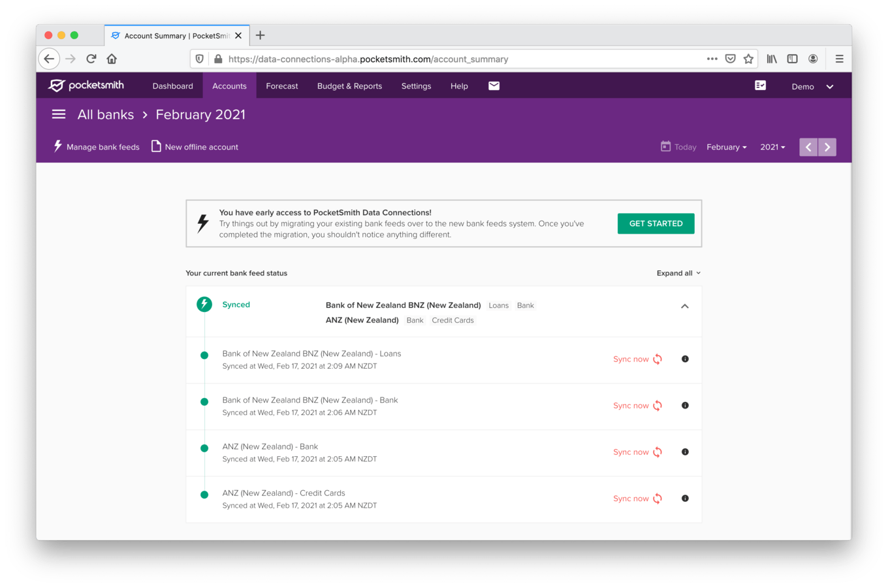The width and height of the screenshot is (888, 588).
Task: Open the Forecast menu item
Action: coord(282,86)
